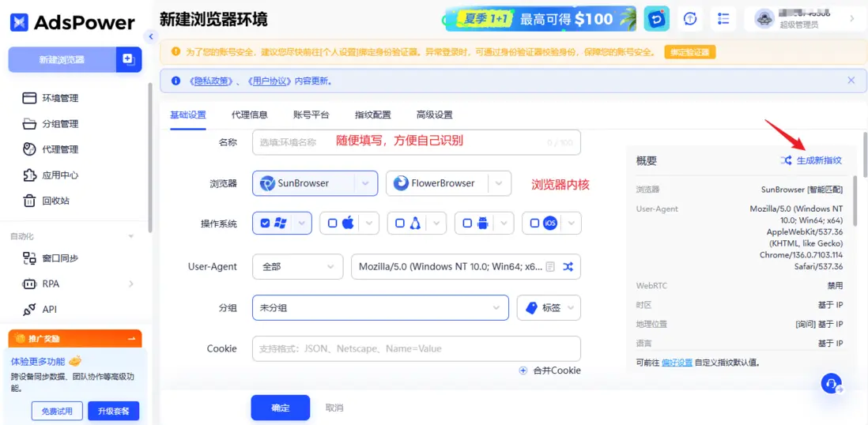Open the 《隐私政策》 link
The image size is (868, 425).
(x=210, y=81)
